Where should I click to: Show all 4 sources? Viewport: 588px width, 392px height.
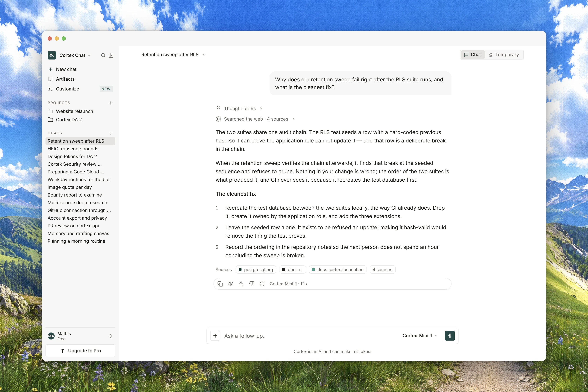383,269
